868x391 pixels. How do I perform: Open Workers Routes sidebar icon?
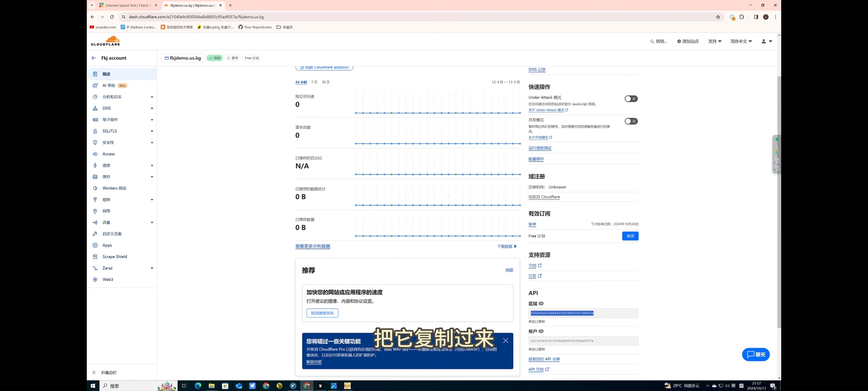point(95,188)
